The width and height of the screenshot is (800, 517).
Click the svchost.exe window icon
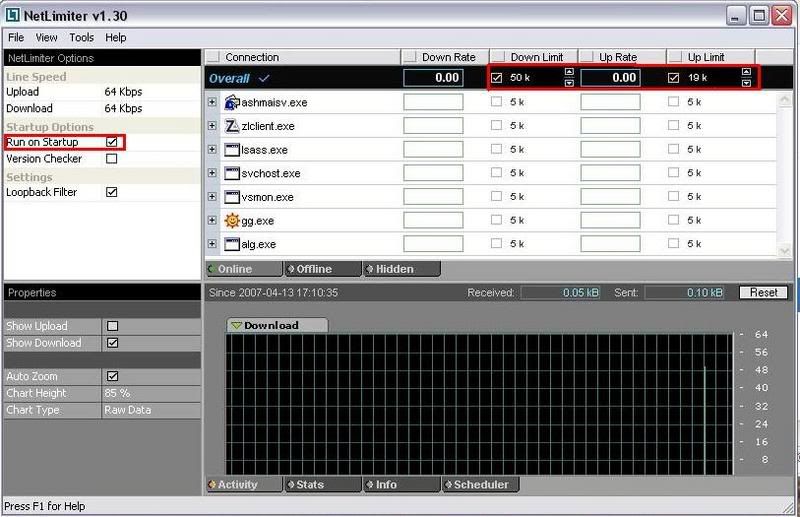coord(232,173)
